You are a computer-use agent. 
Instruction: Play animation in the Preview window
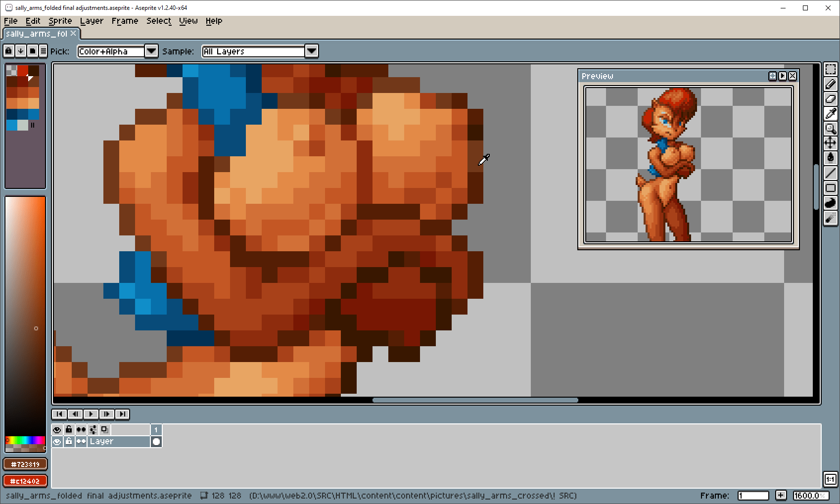(782, 76)
